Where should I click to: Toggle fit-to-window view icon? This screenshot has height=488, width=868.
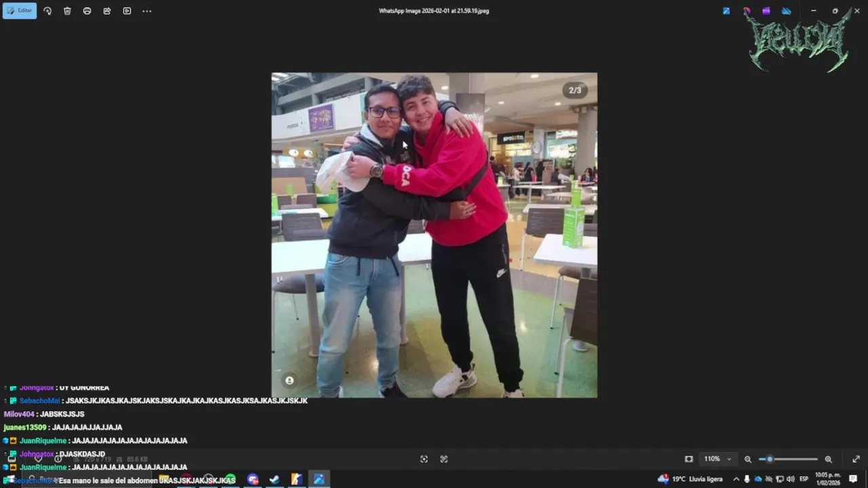tap(689, 459)
